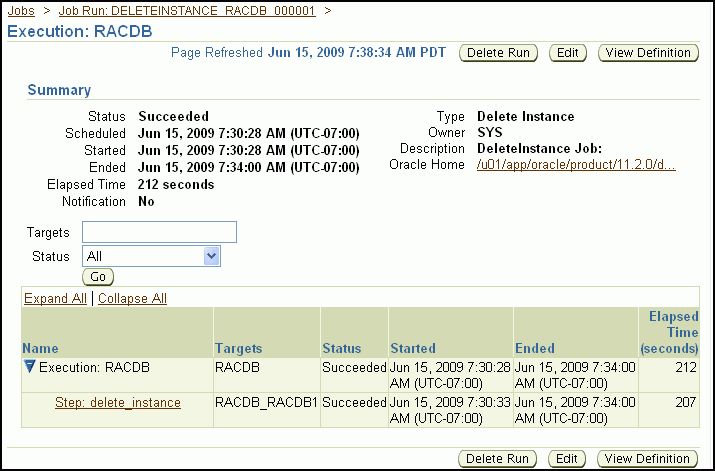
Task: Click the Collapse All link
Action: 132,298
